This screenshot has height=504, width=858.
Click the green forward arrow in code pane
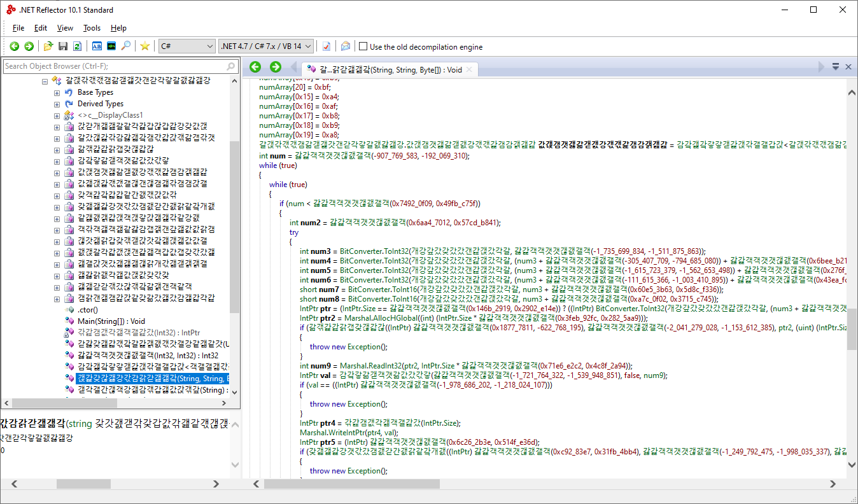275,67
